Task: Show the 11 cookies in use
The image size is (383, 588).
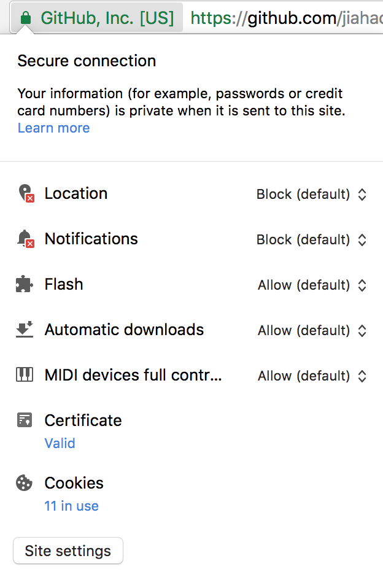Action: click(x=71, y=506)
